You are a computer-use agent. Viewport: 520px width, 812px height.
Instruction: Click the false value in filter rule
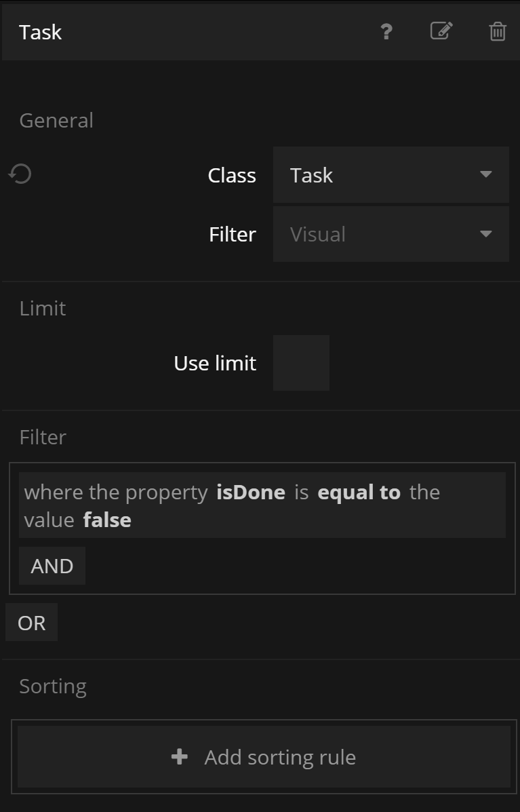(107, 520)
